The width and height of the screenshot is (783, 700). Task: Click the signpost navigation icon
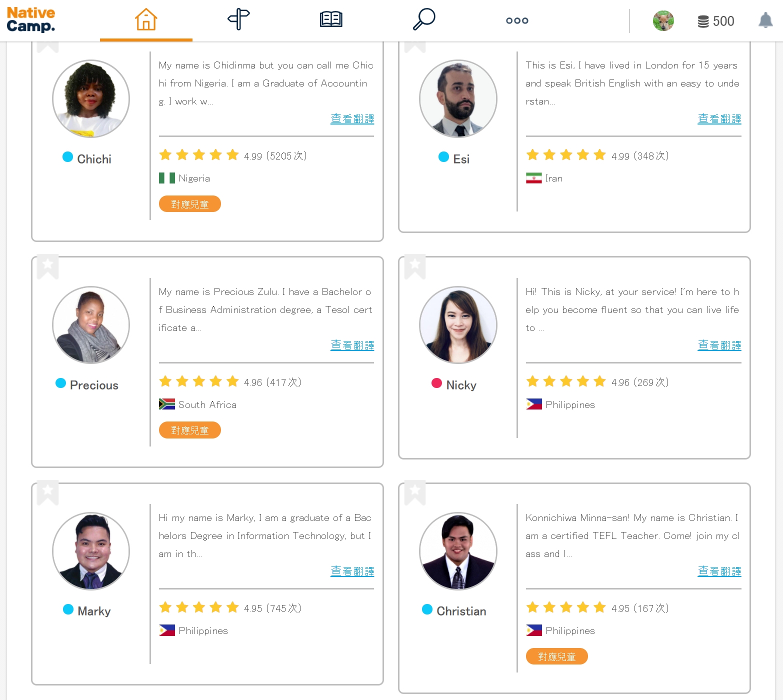(x=238, y=20)
